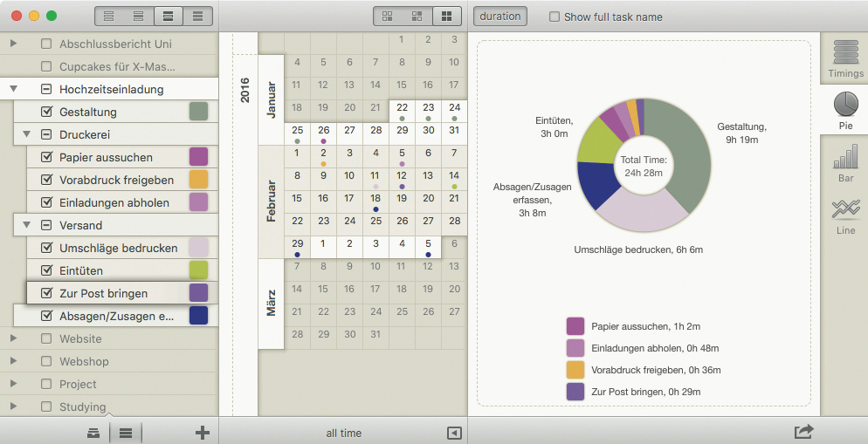Select the third task list density icon

(x=169, y=17)
